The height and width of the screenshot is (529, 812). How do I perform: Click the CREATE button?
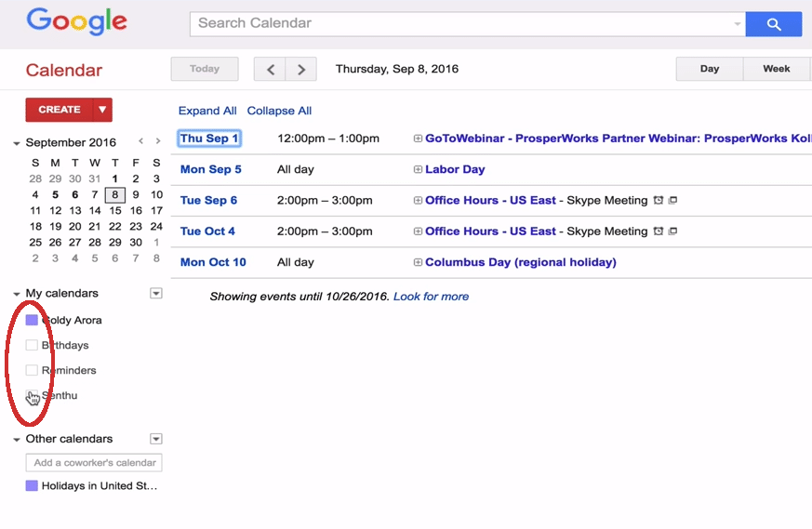59,110
